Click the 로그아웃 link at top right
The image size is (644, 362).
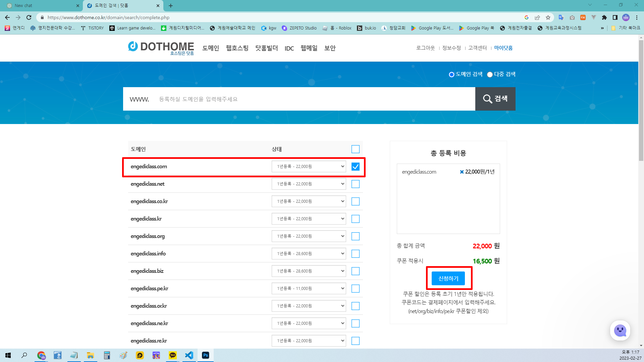tap(425, 48)
